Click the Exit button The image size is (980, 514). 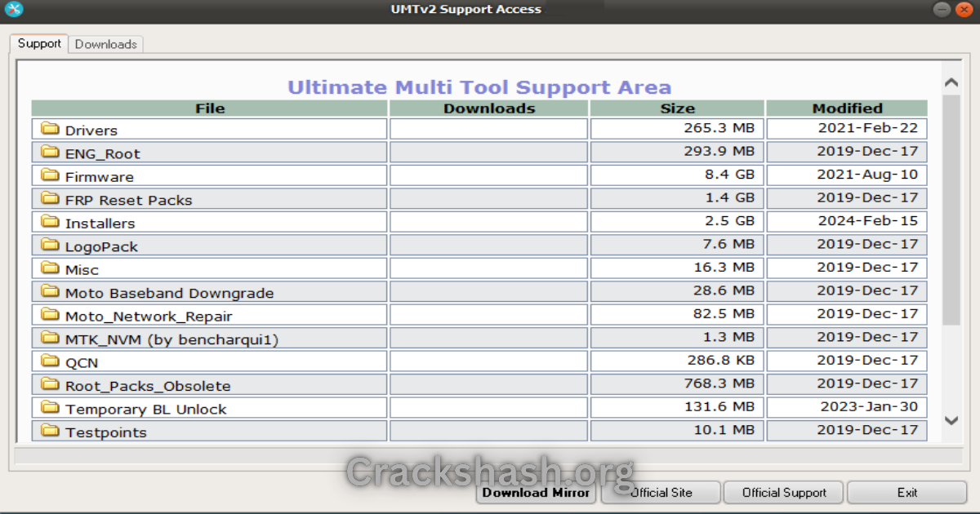click(907, 492)
